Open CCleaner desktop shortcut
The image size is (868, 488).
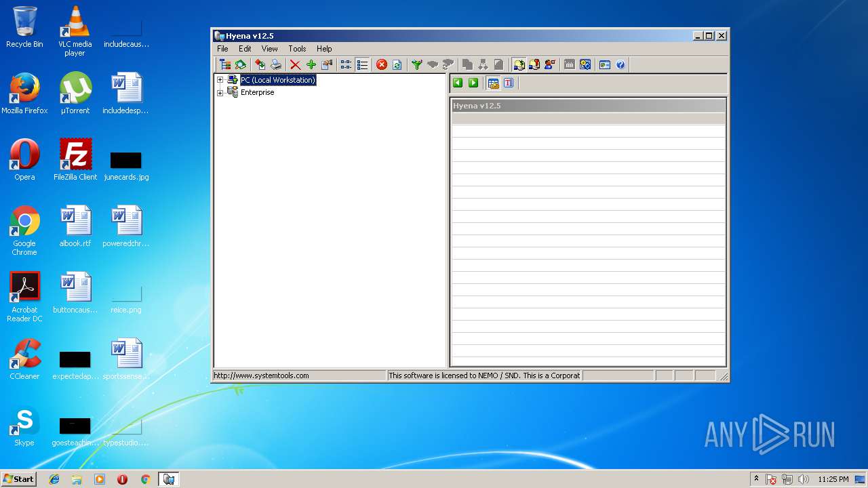24,359
